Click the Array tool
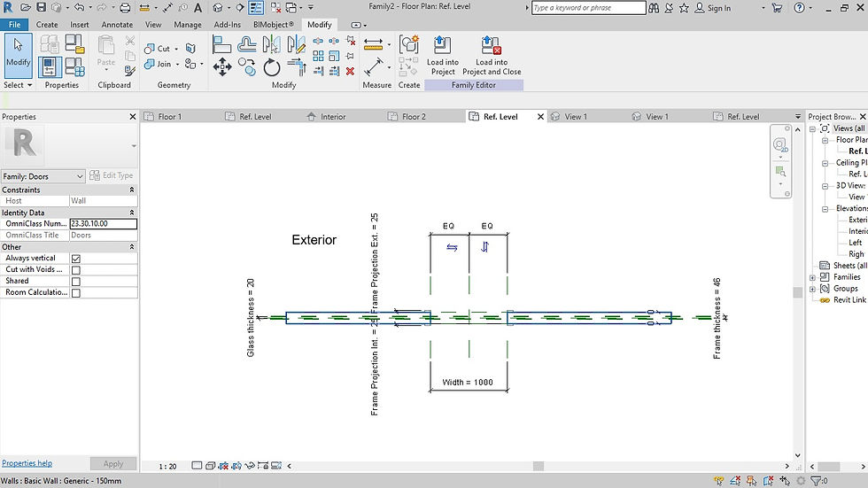868x488 pixels. [318, 56]
